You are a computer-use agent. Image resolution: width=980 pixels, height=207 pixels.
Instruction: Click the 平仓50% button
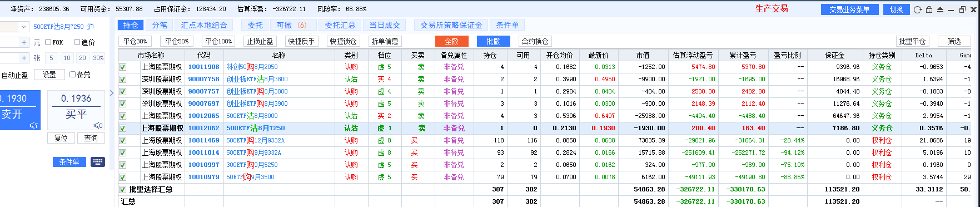point(177,41)
